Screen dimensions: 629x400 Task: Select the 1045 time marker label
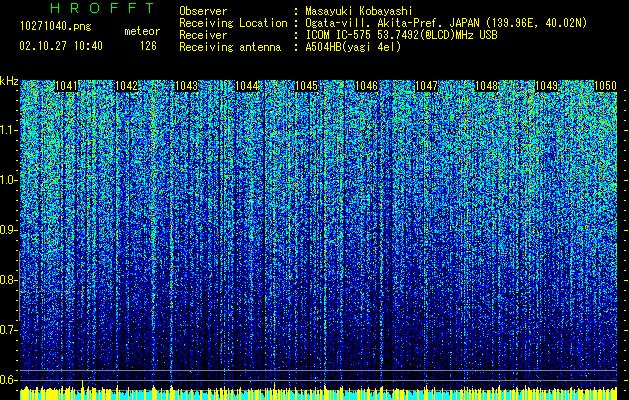pyautogui.click(x=306, y=86)
